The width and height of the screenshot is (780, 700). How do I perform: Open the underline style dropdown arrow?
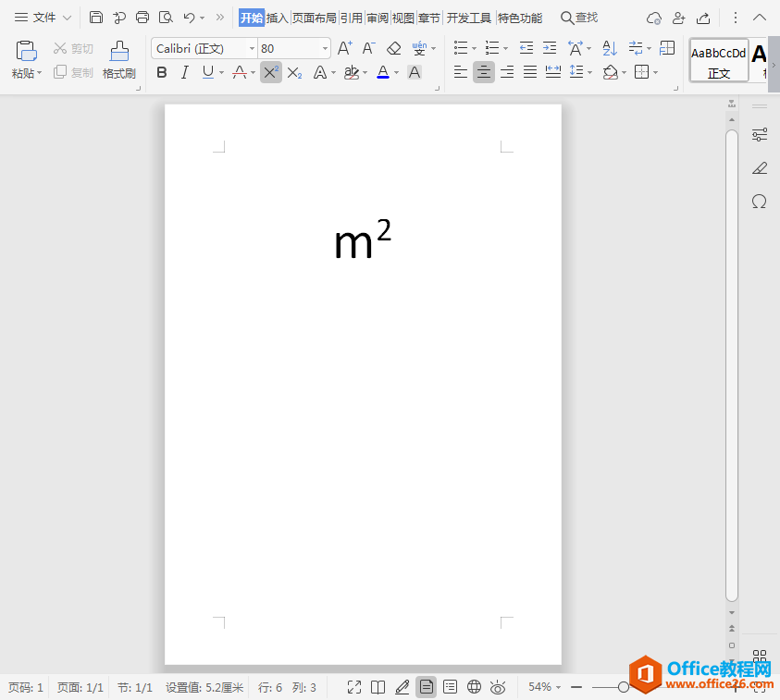pos(221,73)
